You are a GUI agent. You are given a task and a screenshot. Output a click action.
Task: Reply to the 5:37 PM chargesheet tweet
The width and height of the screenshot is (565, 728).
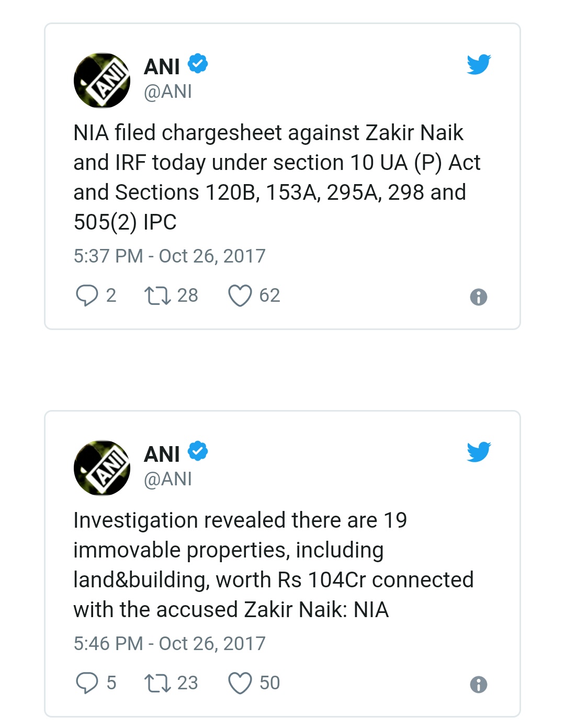tap(87, 295)
